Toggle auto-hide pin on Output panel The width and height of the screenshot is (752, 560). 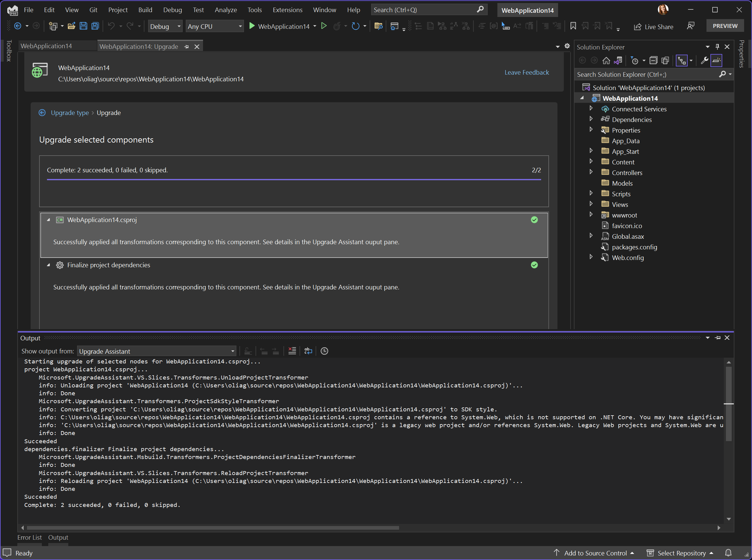[718, 338]
